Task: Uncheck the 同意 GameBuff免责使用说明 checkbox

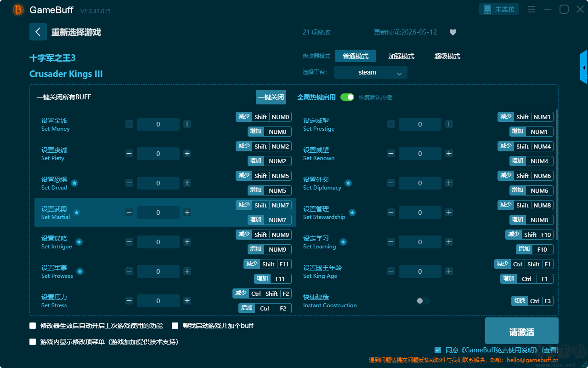Action: 438,350
